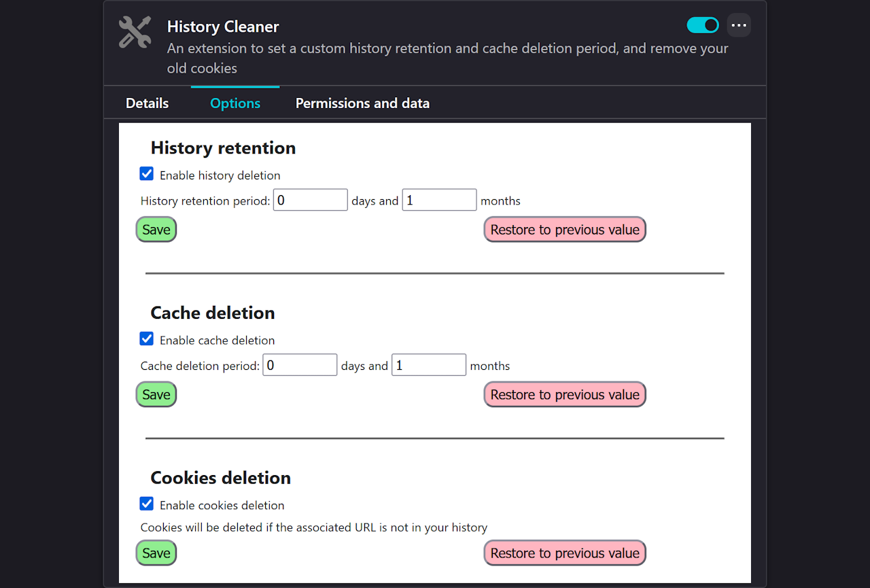Viewport: 870px width, 588px height.
Task: Open the Permissions and data tab
Action: (x=362, y=103)
